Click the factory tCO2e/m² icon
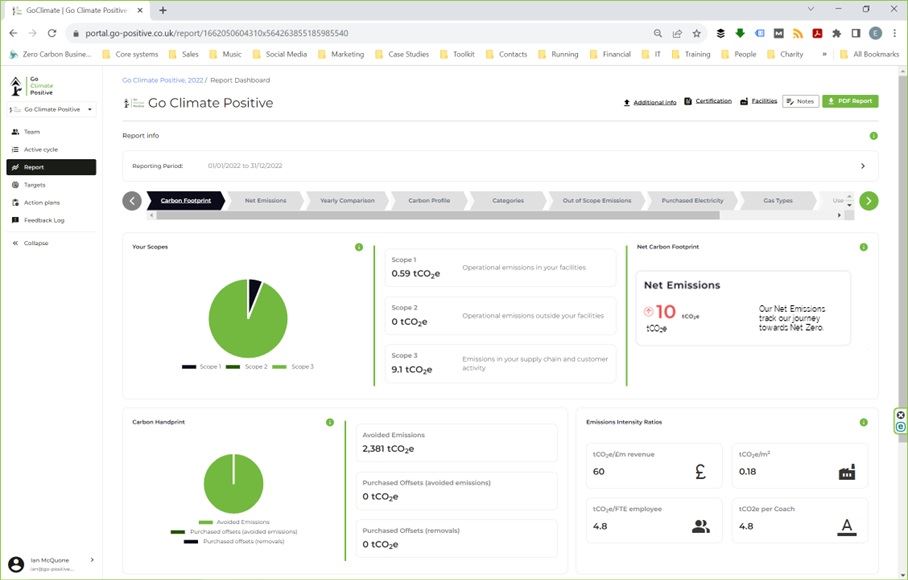Image resolution: width=908 pixels, height=580 pixels. tap(847, 472)
